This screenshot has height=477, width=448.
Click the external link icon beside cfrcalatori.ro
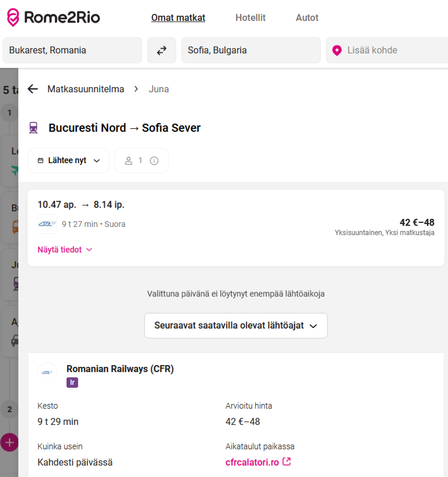click(287, 461)
